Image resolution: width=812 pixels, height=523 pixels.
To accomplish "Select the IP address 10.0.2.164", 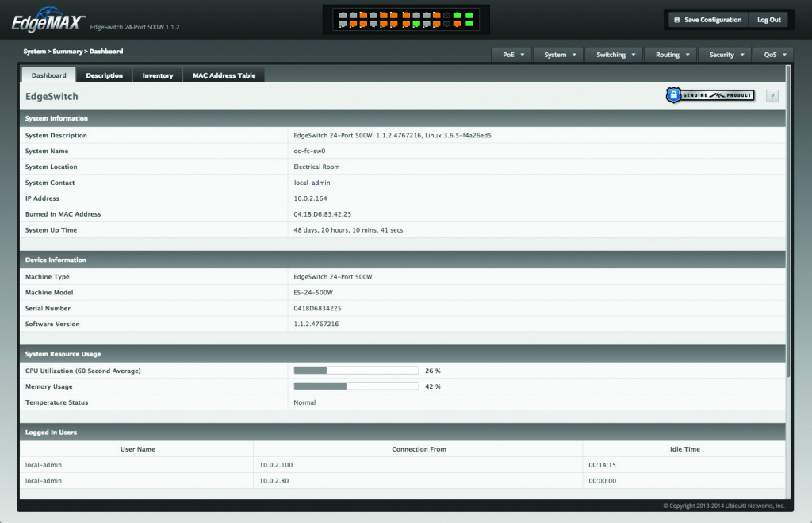I will (x=310, y=198).
